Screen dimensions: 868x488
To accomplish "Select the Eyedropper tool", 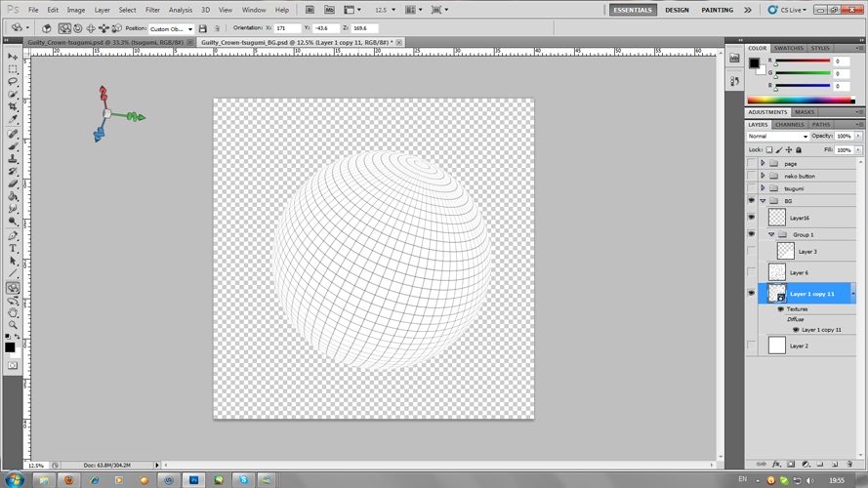I will point(13,119).
